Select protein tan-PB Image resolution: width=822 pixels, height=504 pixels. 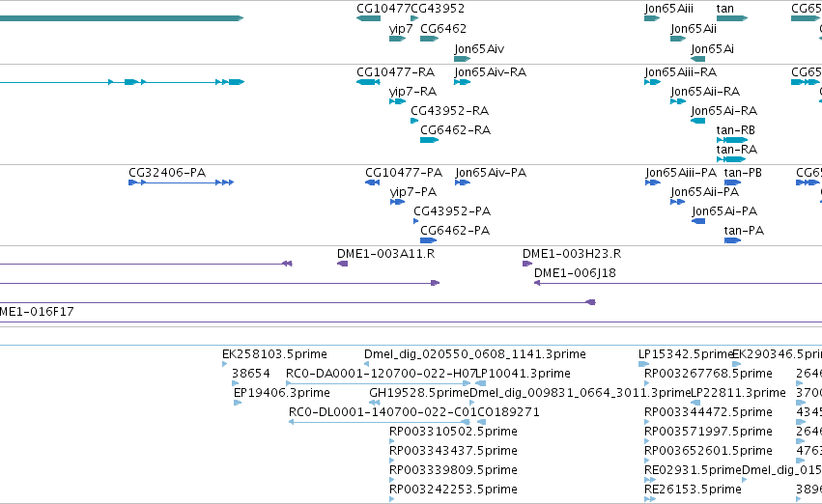click(x=743, y=173)
